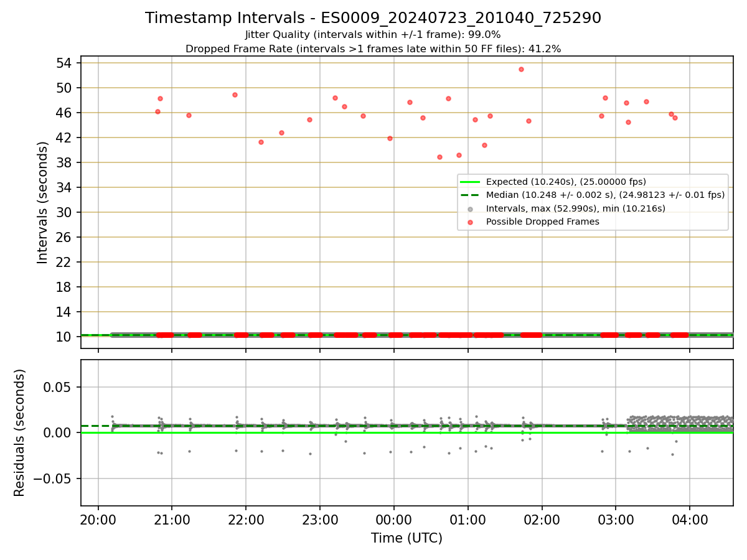This screenshot has width=747, height=560.
Task: Click x-axis tick label "21:00"
Action: (172, 521)
